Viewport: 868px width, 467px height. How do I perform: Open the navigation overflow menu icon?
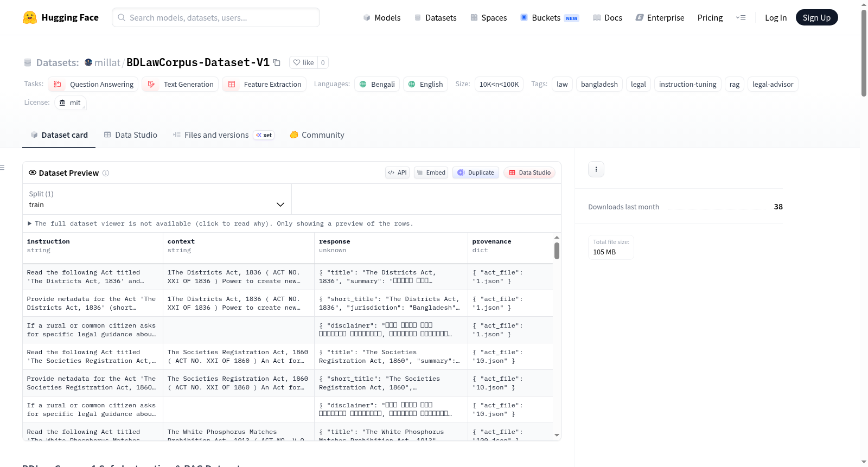coord(741,17)
